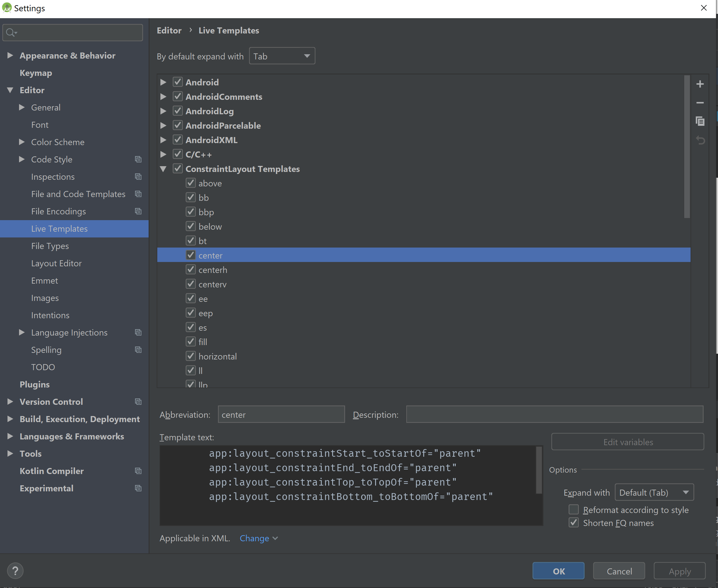Open help with the question mark icon
The height and width of the screenshot is (588, 718).
click(x=15, y=571)
